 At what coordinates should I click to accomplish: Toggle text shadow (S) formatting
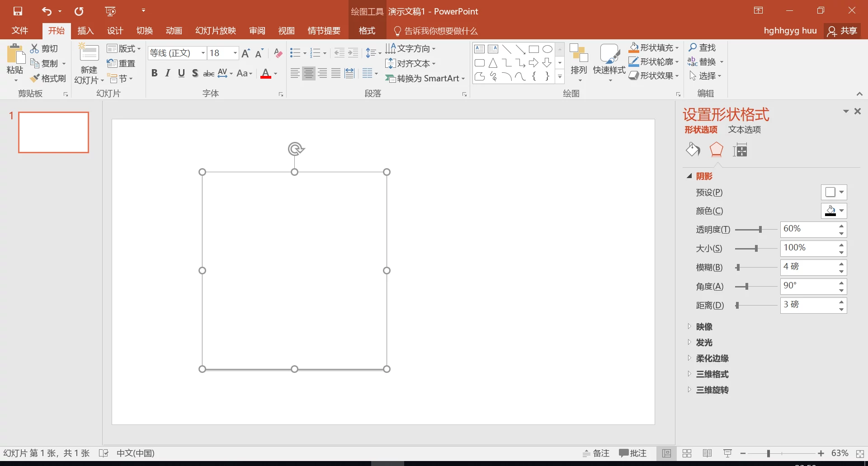click(195, 73)
